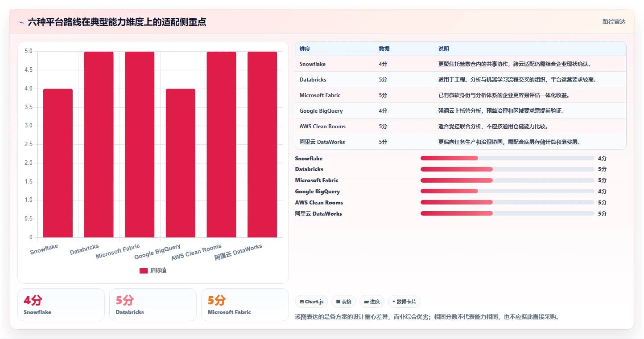
Task: Click the Microsoft Fabric progress bar
Action: [x=507, y=180]
